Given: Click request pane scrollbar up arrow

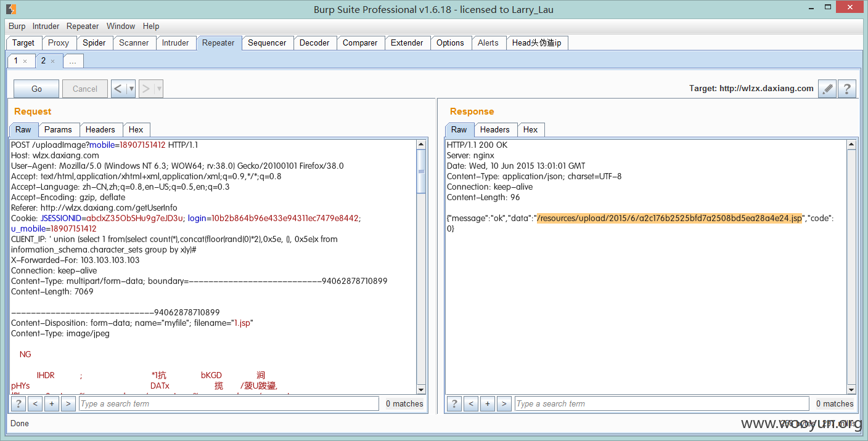Looking at the screenshot, I should click(x=421, y=145).
